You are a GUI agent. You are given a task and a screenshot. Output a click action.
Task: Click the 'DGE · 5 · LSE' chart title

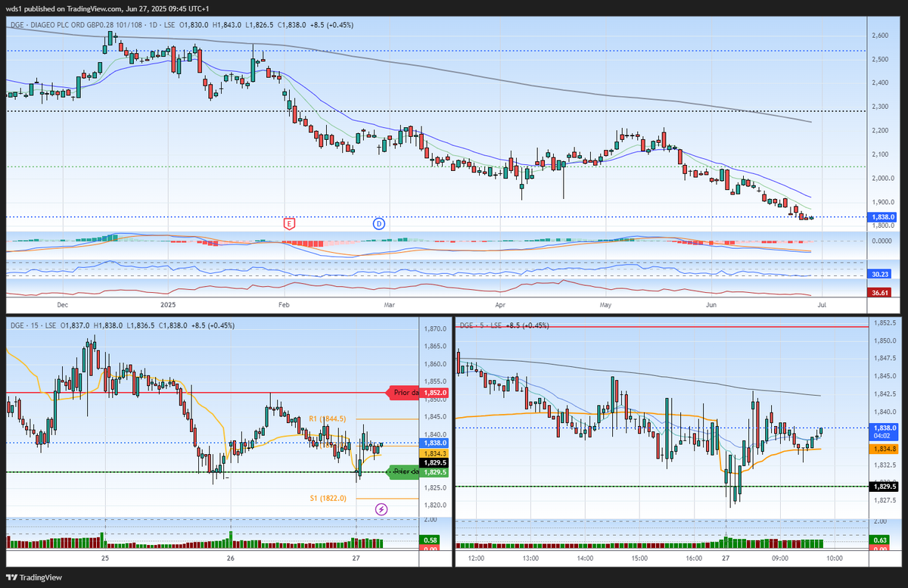480,325
